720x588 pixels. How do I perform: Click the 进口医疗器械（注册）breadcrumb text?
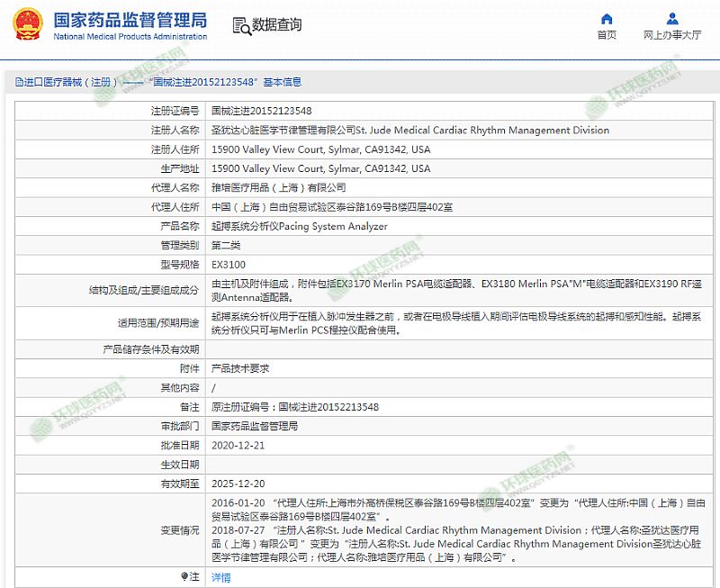click(70, 82)
